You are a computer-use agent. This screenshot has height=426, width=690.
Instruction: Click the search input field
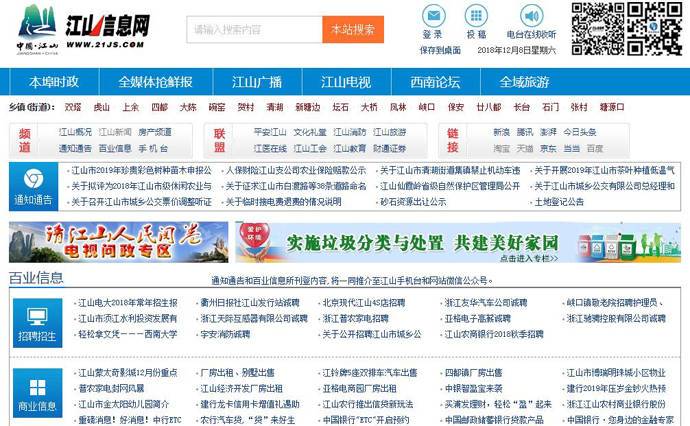254,30
